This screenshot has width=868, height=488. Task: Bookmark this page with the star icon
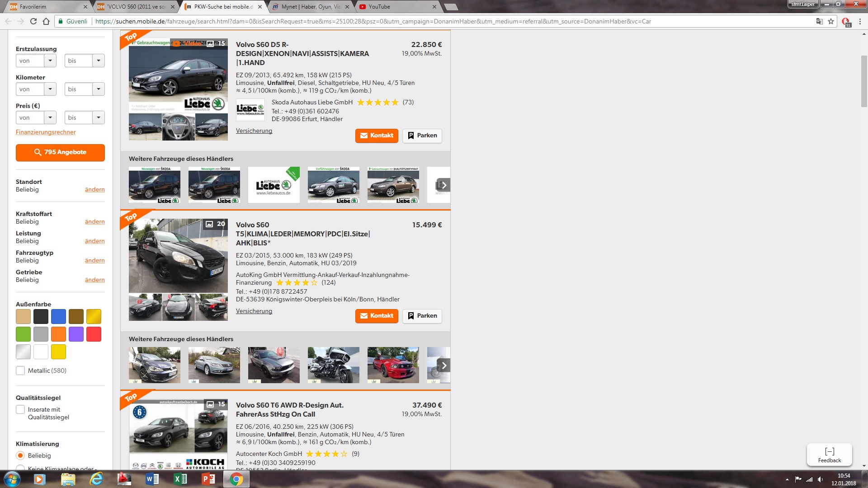831,21
